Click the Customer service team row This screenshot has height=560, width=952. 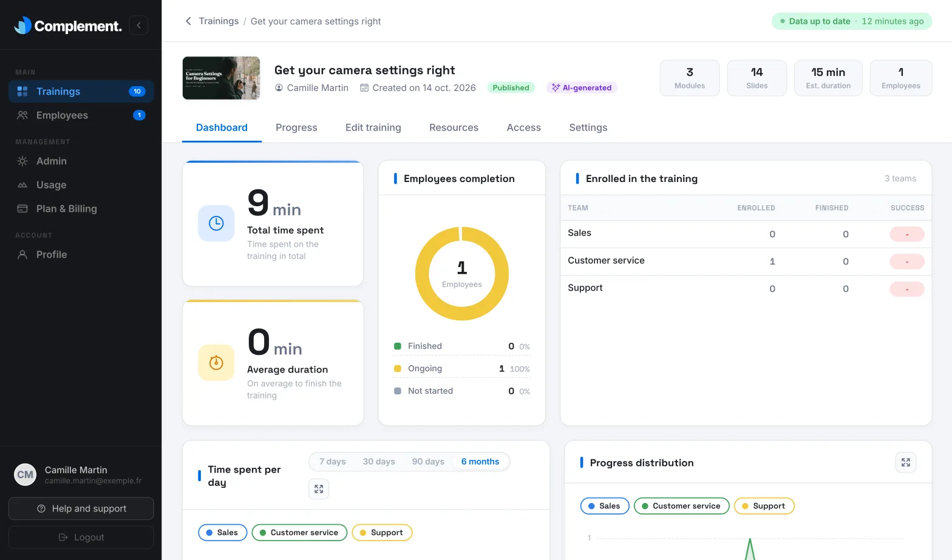coord(746,261)
